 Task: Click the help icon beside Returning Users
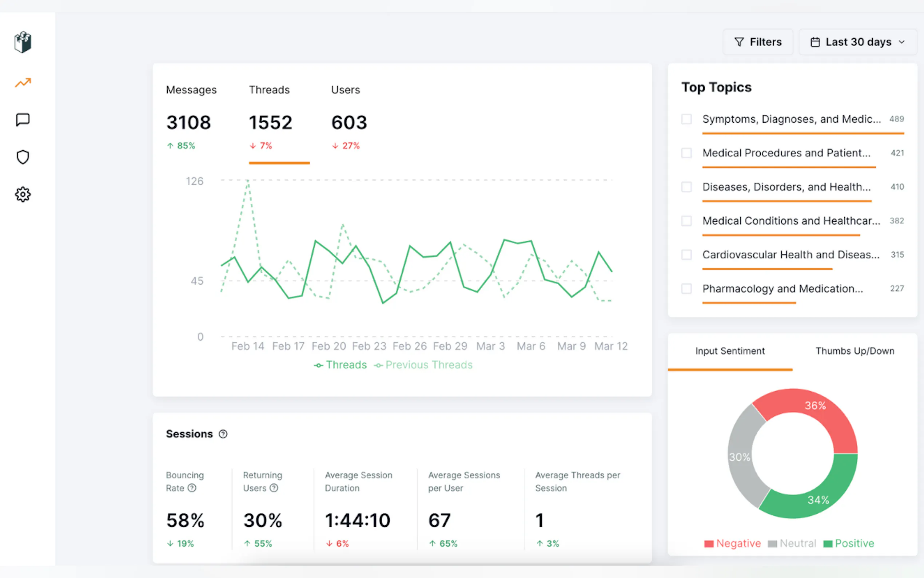(274, 488)
